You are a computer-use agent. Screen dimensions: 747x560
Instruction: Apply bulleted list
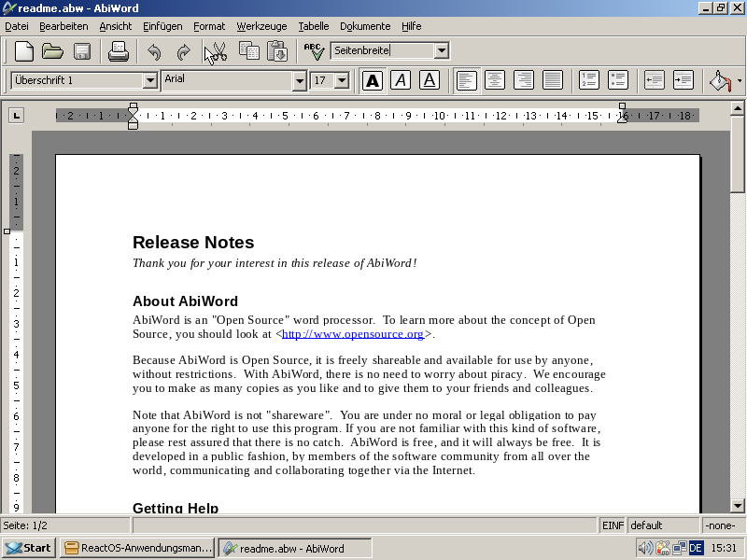pos(618,80)
